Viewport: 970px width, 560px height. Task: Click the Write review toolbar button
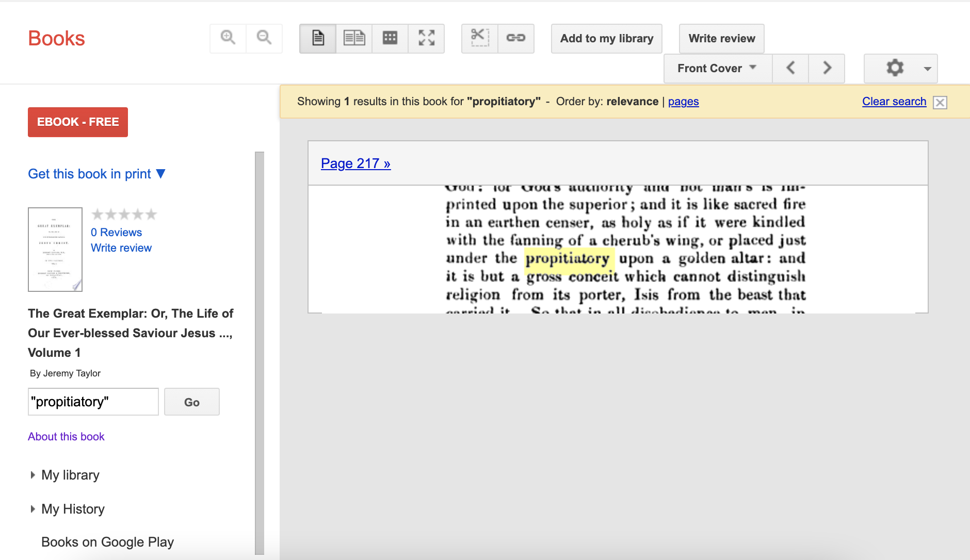tap(722, 39)
